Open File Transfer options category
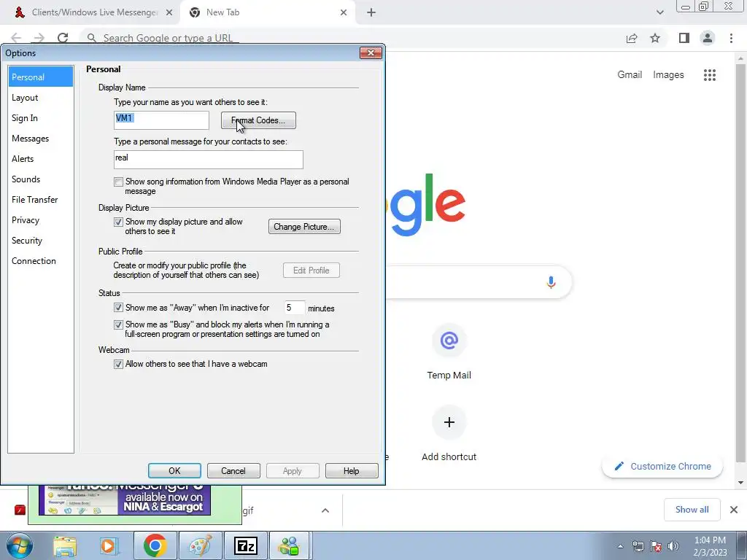Screen dimensions: 747x560 pyautogui.click(x=41, y=200)
